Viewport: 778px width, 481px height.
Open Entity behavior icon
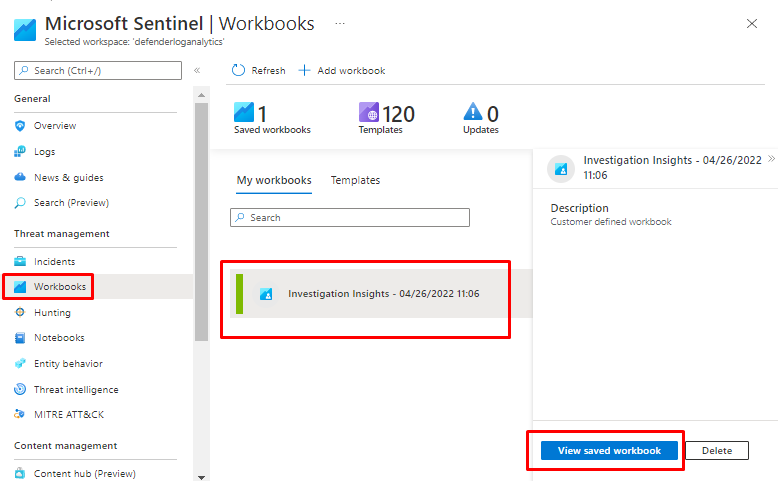[x=20, y=364]
